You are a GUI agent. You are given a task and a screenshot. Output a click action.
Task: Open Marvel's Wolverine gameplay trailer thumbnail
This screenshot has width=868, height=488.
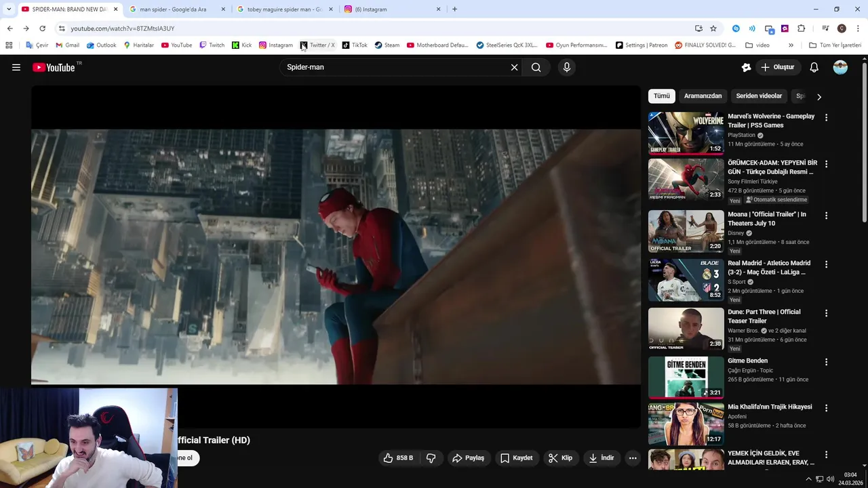pos(686,133)
